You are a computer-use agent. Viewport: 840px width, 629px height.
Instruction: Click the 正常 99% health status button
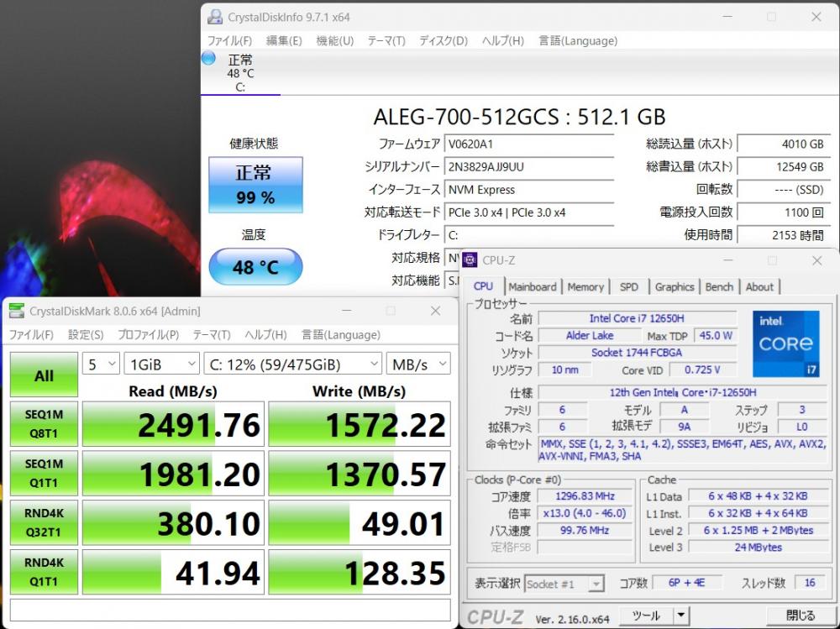255,185
